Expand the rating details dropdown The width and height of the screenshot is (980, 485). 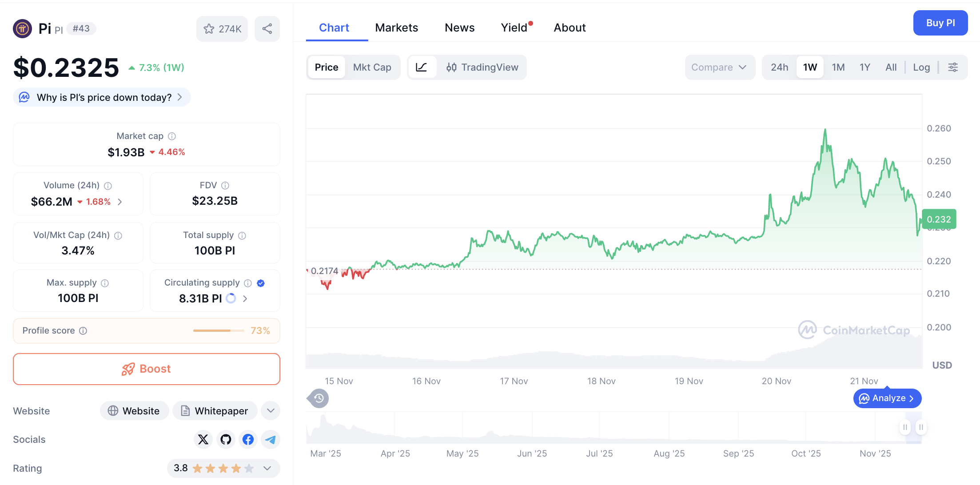point(267,468)
